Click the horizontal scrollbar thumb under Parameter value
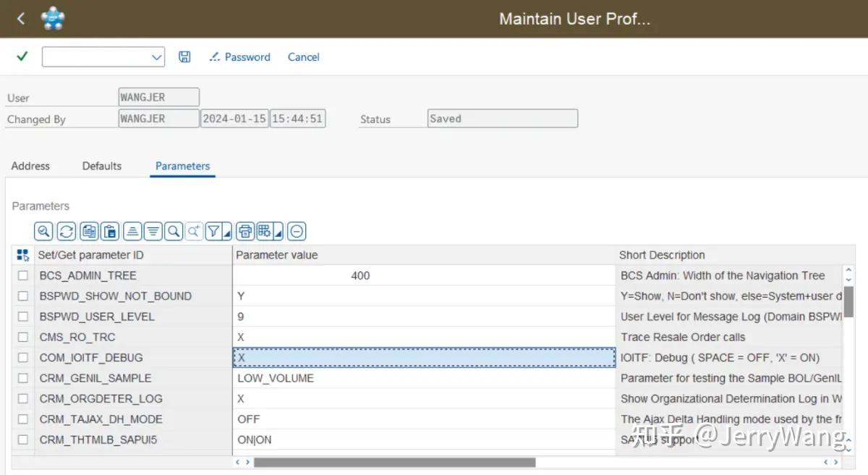The width and height of the screenshot is (868, 475). 394,462
